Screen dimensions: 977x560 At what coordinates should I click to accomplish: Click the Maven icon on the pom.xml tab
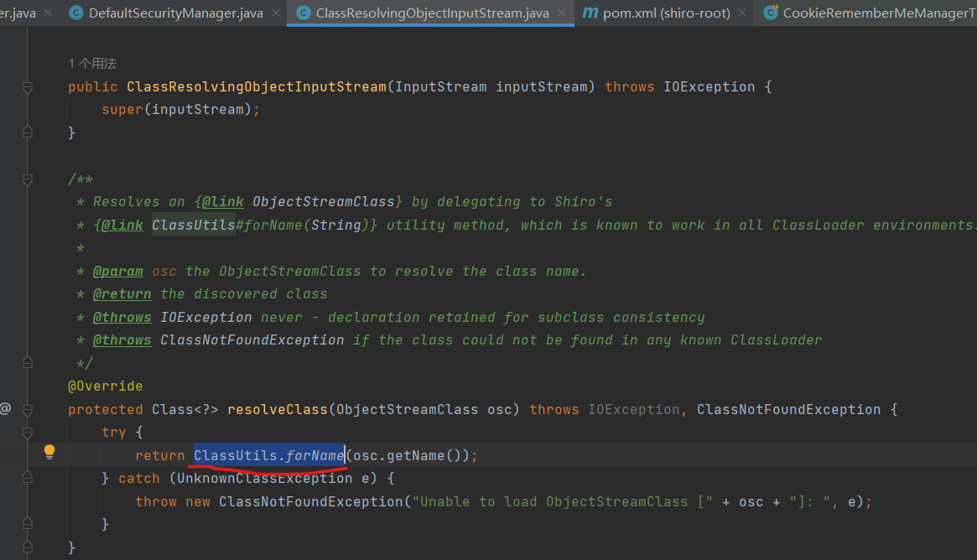click(590, 13)
